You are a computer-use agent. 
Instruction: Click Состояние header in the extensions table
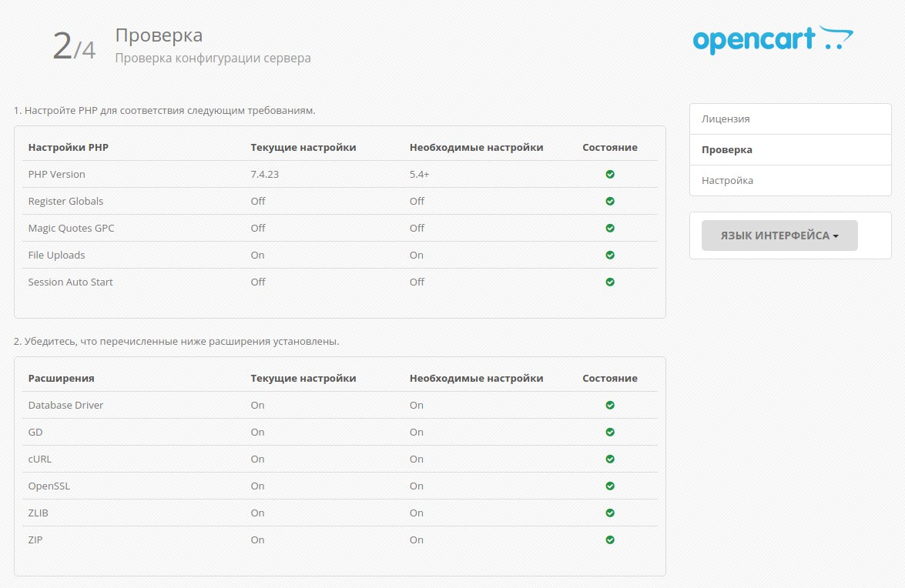tap(610, 378)
